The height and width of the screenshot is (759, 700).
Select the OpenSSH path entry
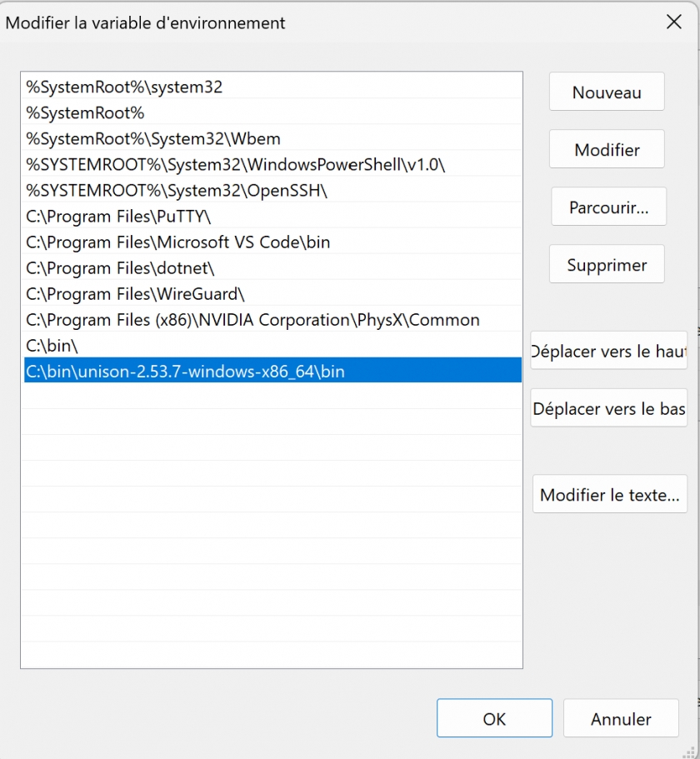coord(272,190)
